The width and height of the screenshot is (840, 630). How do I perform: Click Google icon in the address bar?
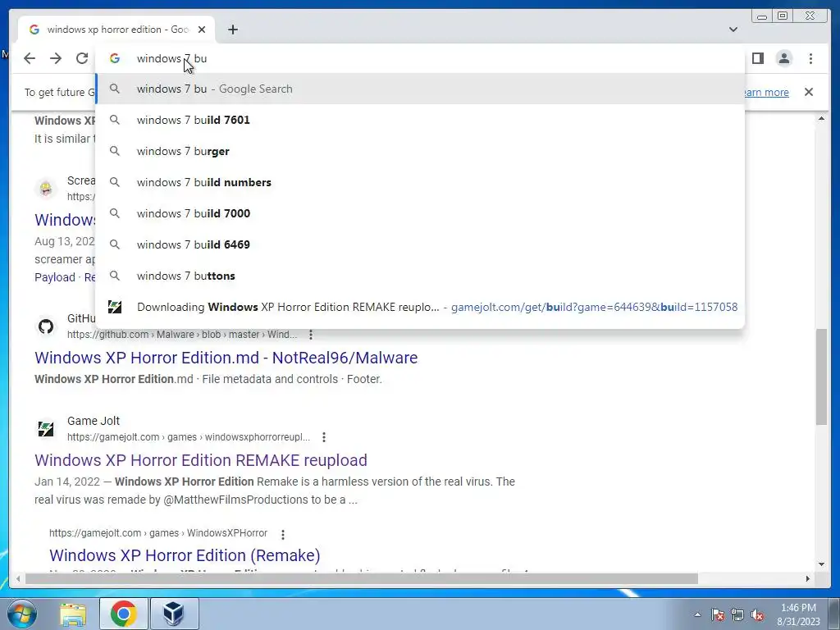click(115, 58)
